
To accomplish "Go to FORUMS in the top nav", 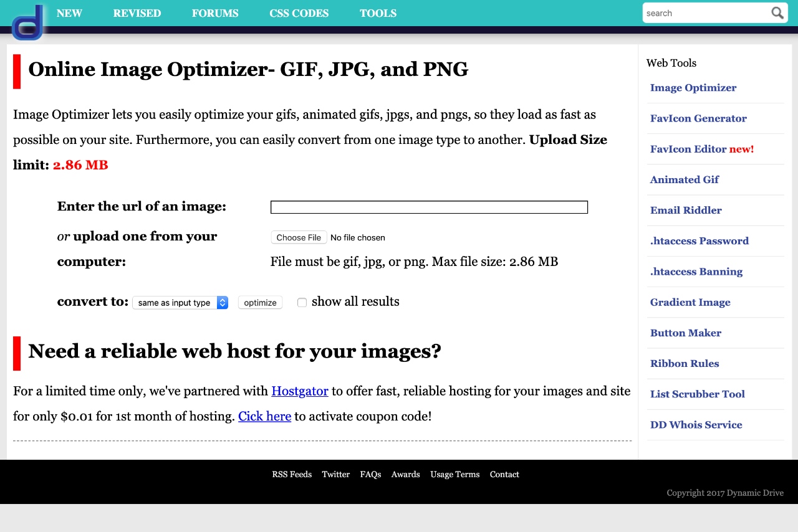I will coord(215,13).
